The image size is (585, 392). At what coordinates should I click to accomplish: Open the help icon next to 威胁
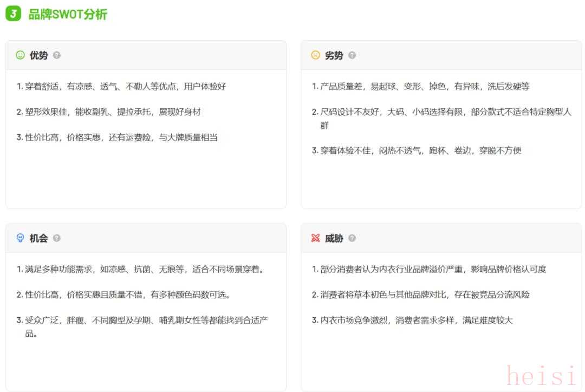point(352,238)
